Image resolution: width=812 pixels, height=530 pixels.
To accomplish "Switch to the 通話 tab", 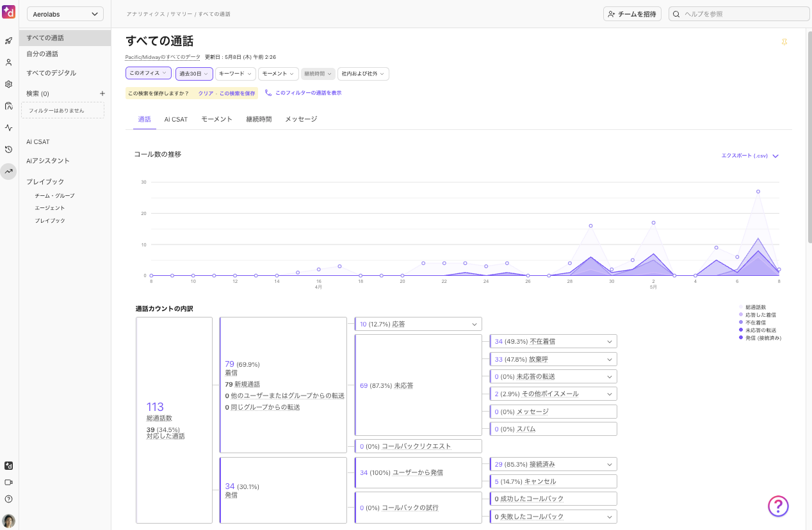I will tap(145, 119).
